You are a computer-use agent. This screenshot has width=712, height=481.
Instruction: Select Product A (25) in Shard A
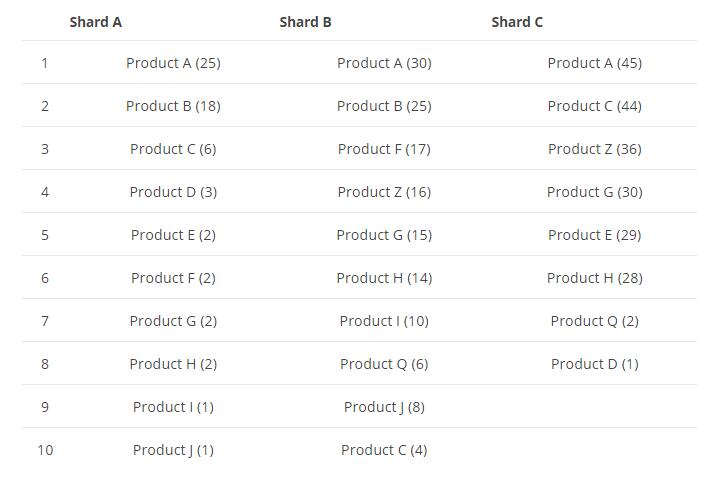pyautogui.click(x=173, y=63)
